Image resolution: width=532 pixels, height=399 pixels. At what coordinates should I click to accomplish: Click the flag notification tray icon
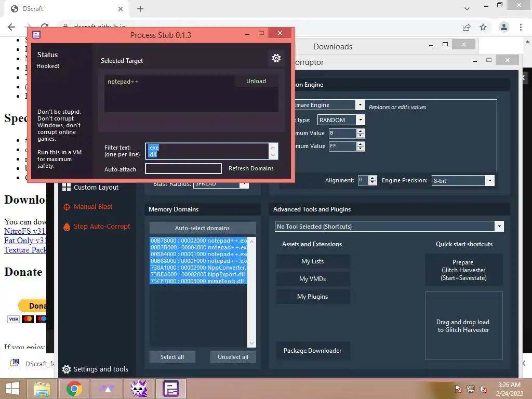pyautogui.click(x=458, y=389)
